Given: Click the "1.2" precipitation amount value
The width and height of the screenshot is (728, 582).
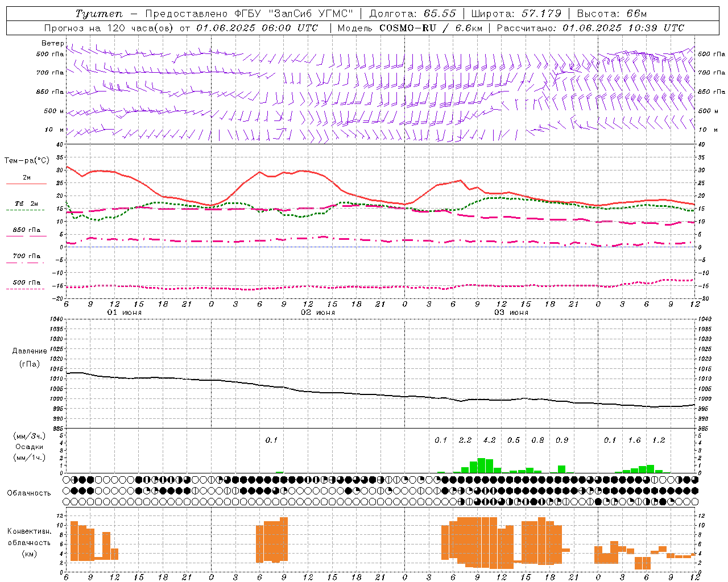Looking at the screenshot, I should coord(659,440).
